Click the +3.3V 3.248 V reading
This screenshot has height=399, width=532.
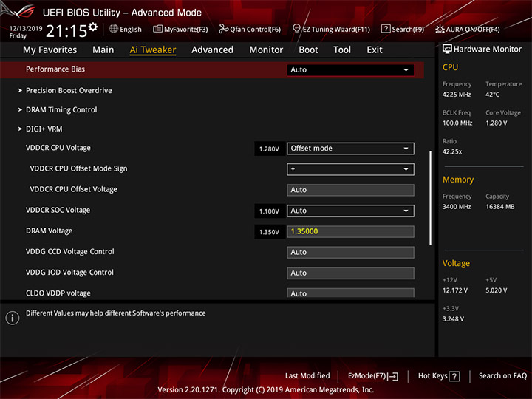453,319
